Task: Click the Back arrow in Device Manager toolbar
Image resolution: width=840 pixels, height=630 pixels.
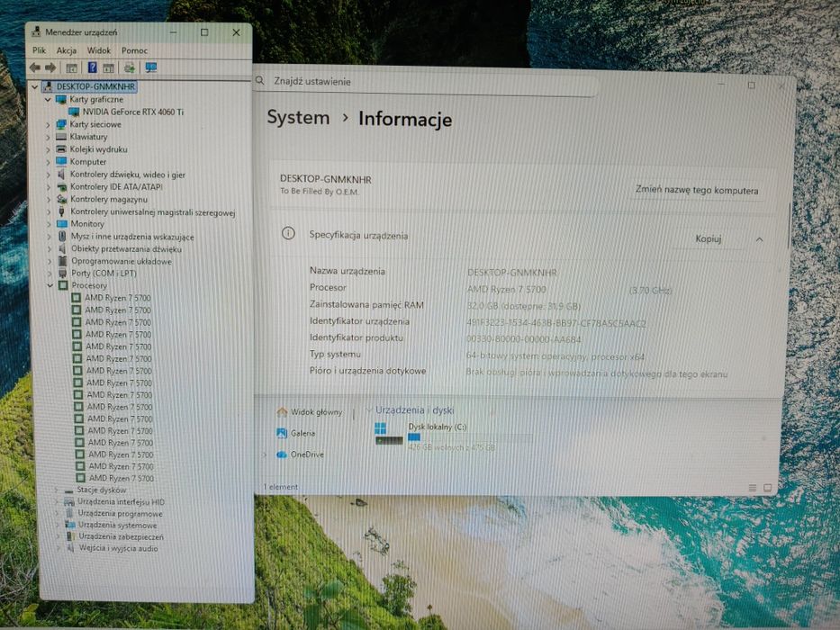Action: pos(35,67)
